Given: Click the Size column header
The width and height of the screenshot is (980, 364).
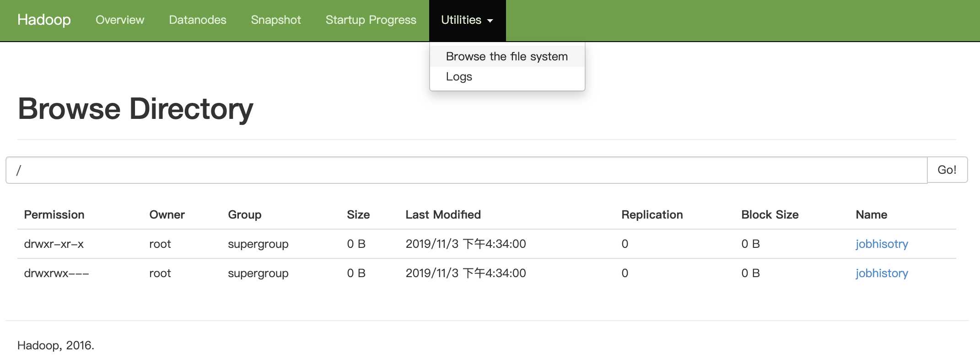Looking at the screenshot, I should coord(358,214).
